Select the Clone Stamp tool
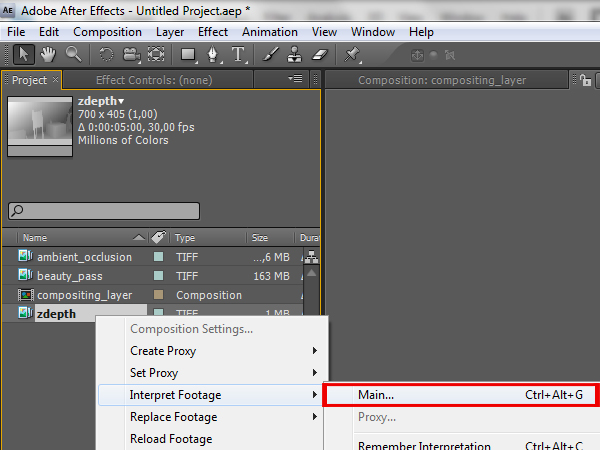Screen dimensions: 600x450 click(296, 54)
